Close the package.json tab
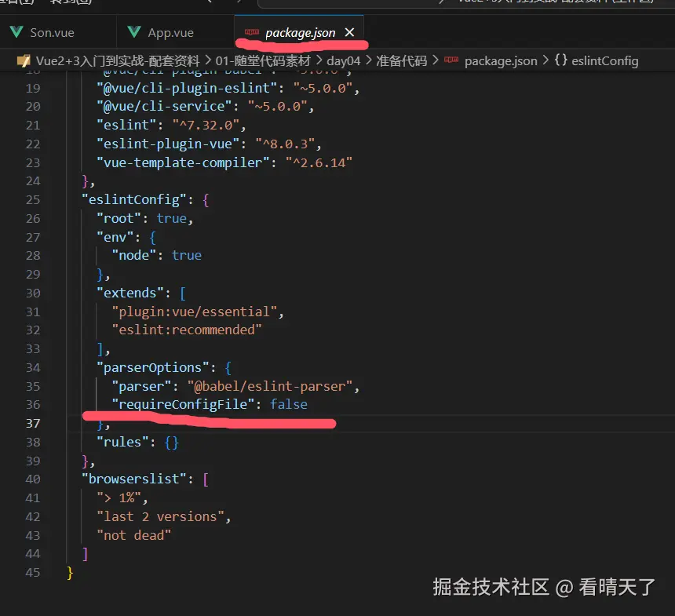 point(349,32)
